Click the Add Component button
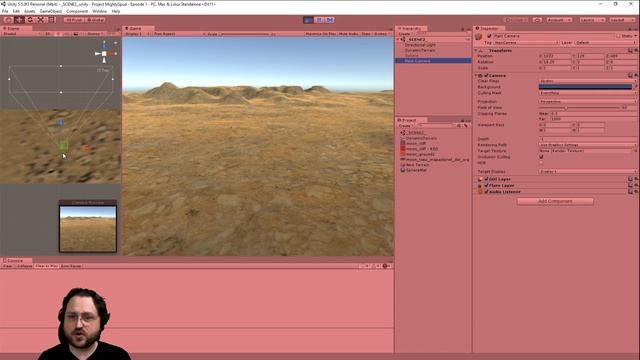This screenshot has width=640, height=360. (x=555, y=201)
